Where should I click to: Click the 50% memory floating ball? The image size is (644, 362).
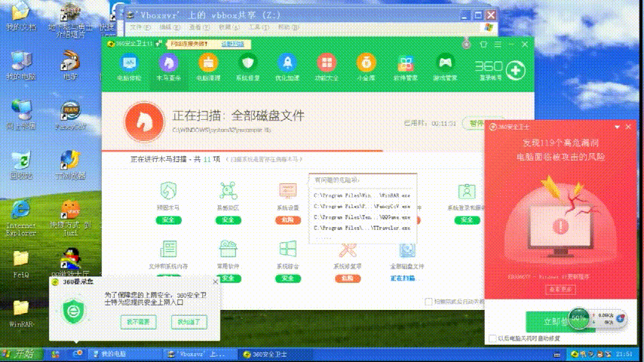pyautogui.click(x=578, y=318)
